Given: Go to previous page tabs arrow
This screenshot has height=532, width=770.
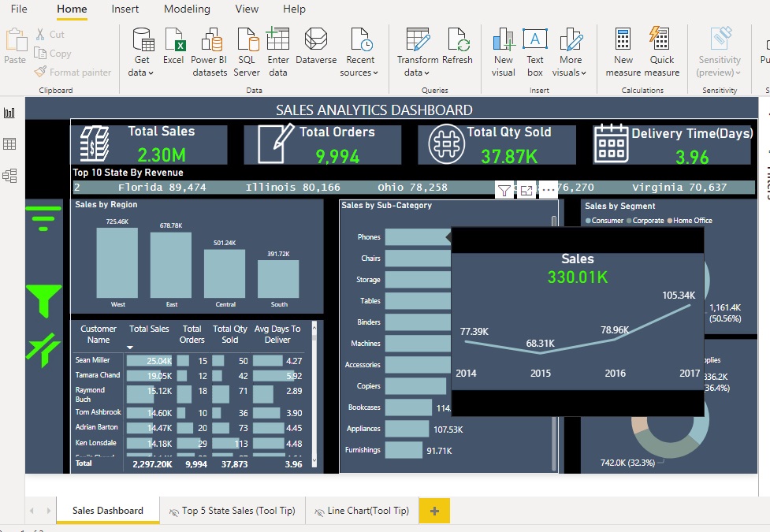Looking at the screenshot, I should coord(32,511).
